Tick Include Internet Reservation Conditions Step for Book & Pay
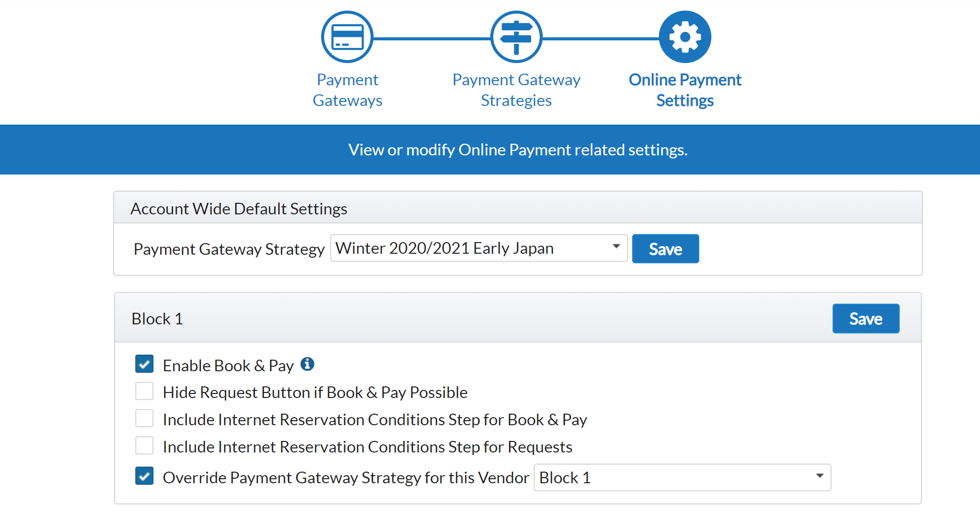 [144, 418]
